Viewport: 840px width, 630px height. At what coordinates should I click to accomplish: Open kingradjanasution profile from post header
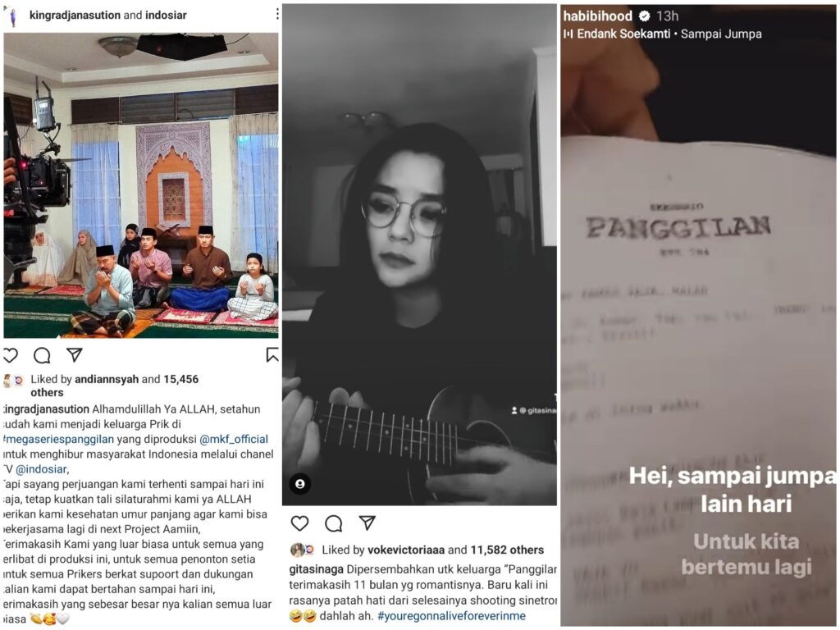75,15
